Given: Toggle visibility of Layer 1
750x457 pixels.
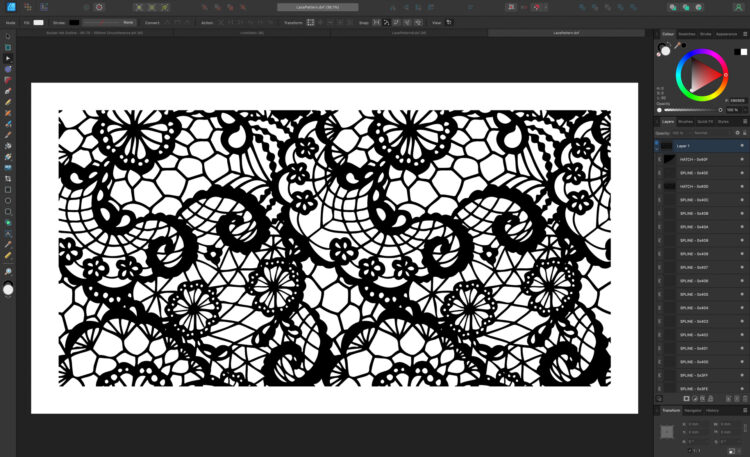Looking at the screenshot, I should (742, 146).
